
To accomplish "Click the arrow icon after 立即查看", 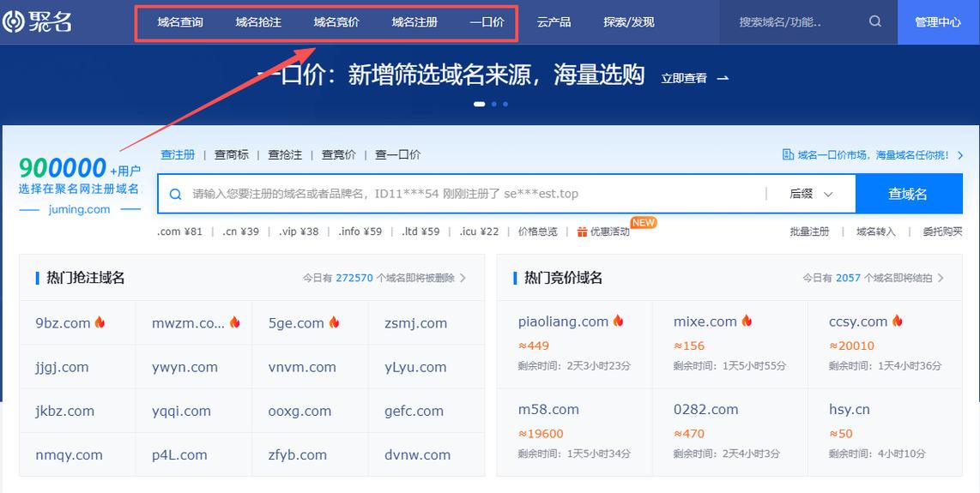I will click(723, 78).
